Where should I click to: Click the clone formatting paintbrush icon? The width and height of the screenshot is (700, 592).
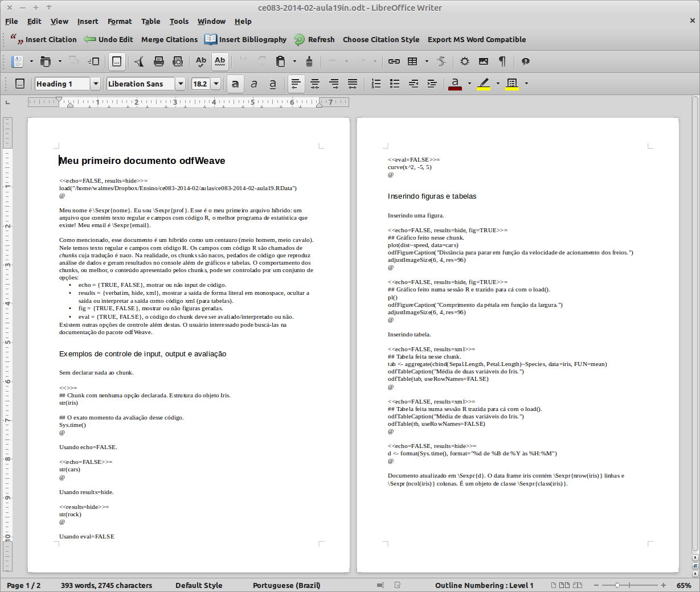309,61
